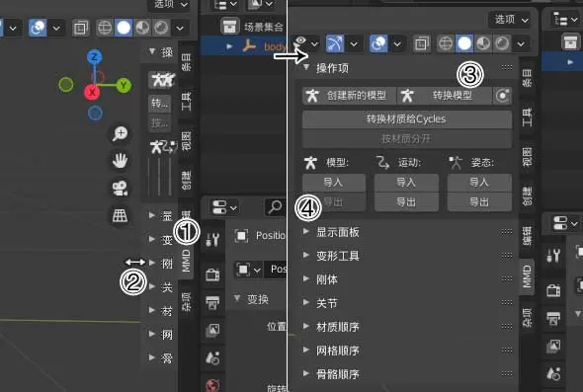This screenshot has width=583, height=392.
Task: Click the hand pan-view icon in the viewport
Action: point(121,161)
